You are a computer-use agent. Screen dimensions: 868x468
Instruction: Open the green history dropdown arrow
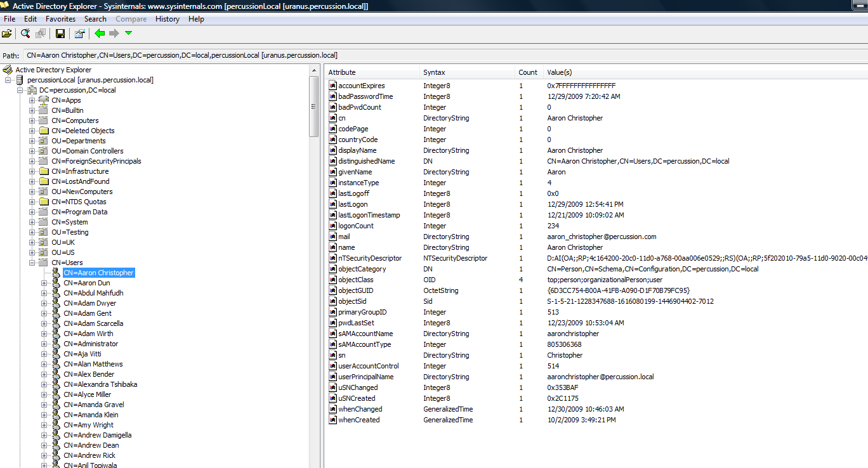tap(128, 33)
